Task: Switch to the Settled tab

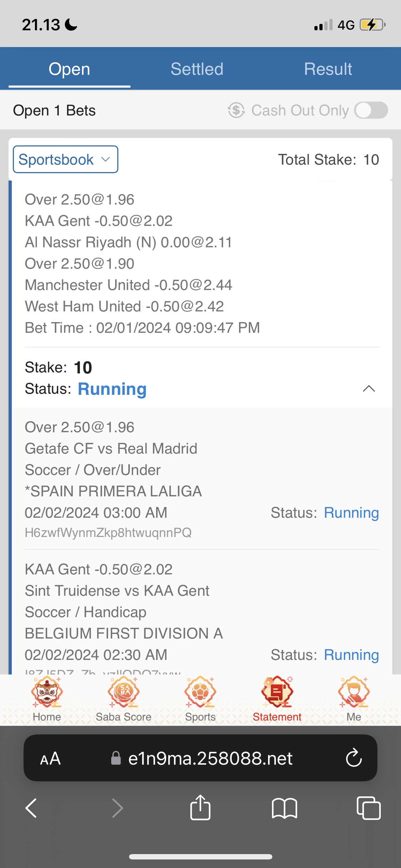Action: 197,69
